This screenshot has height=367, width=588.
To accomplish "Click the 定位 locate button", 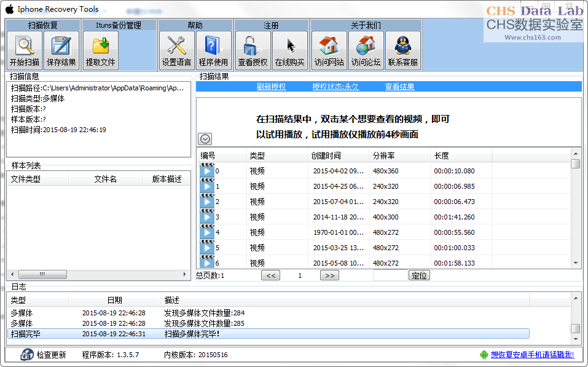I will pos(419,275).
